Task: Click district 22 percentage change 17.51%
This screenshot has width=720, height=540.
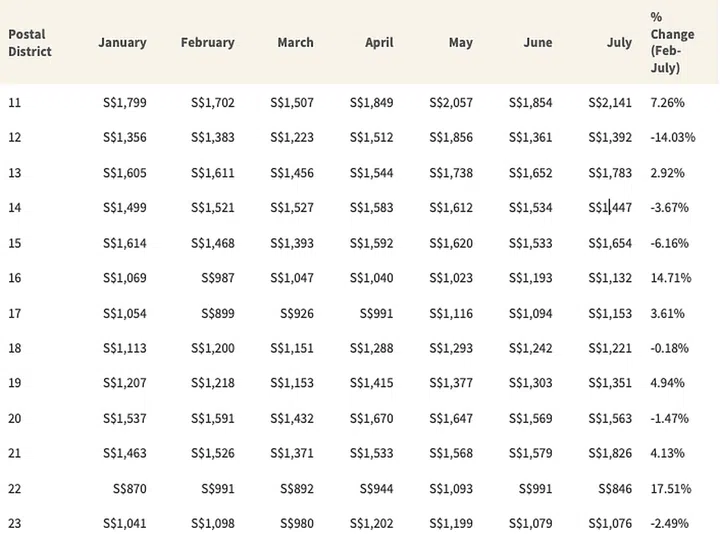Action: 670,489
